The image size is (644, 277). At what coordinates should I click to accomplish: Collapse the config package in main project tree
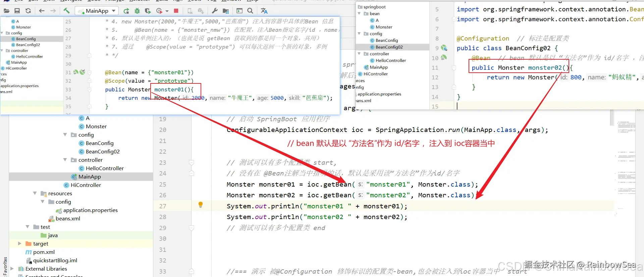tap(65, 135)
